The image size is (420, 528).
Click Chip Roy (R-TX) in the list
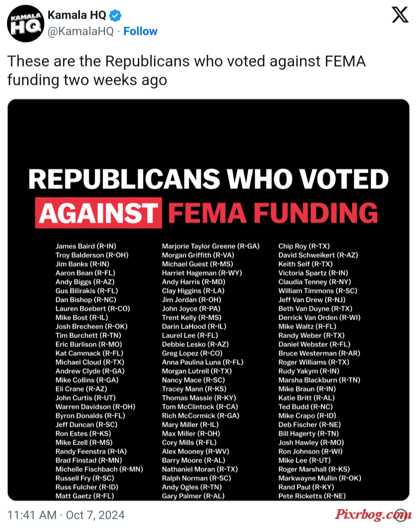304,246
